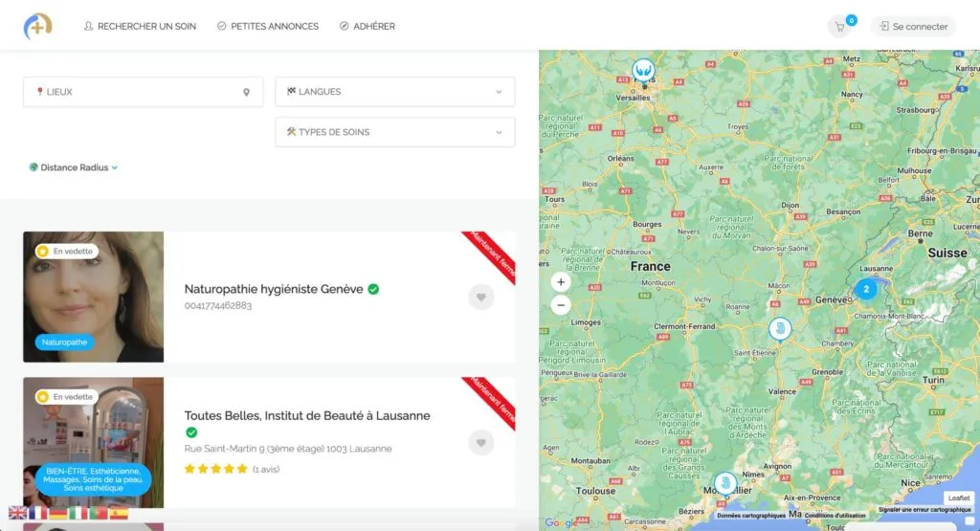Open the shopping cart icon
The width and height of the screenshot is (980, 531).
tap(840, 27)
